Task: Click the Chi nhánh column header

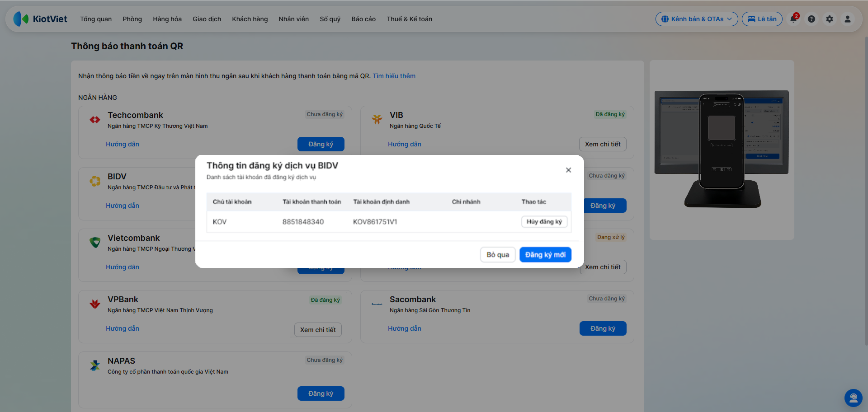Action: click(466, 202)
